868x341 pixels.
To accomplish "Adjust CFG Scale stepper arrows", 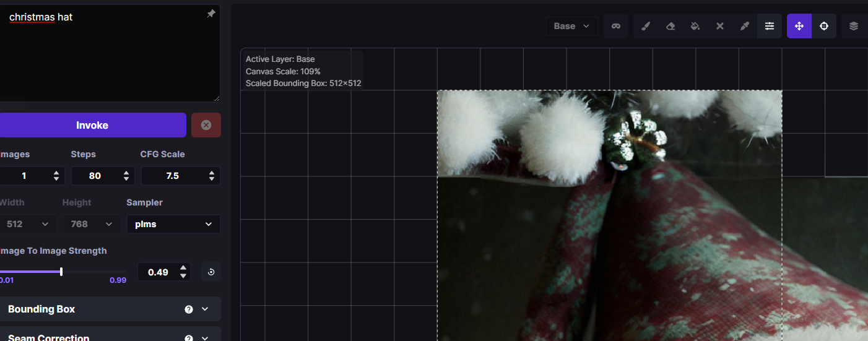I will [213, 176].
